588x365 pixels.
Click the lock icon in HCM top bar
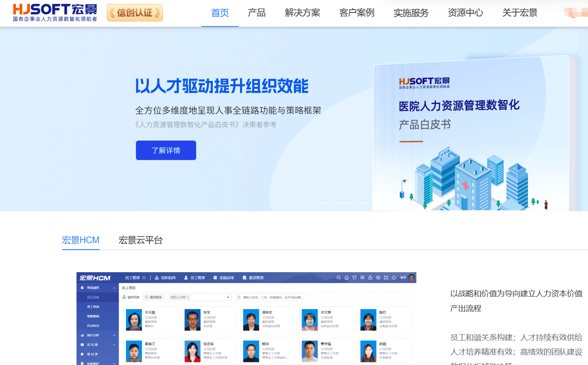(x=370, y=278)
